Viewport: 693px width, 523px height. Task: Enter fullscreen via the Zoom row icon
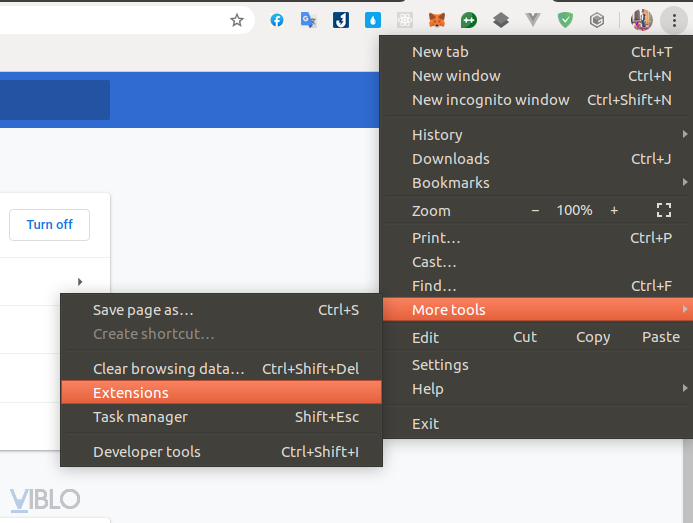(x=663, y=210)
